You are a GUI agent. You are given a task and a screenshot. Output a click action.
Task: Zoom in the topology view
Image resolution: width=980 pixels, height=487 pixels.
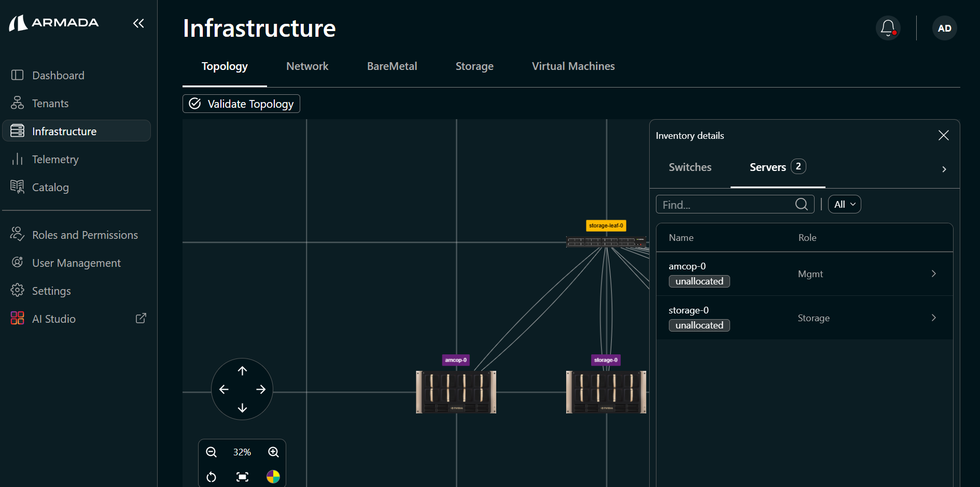pos(273,452)
